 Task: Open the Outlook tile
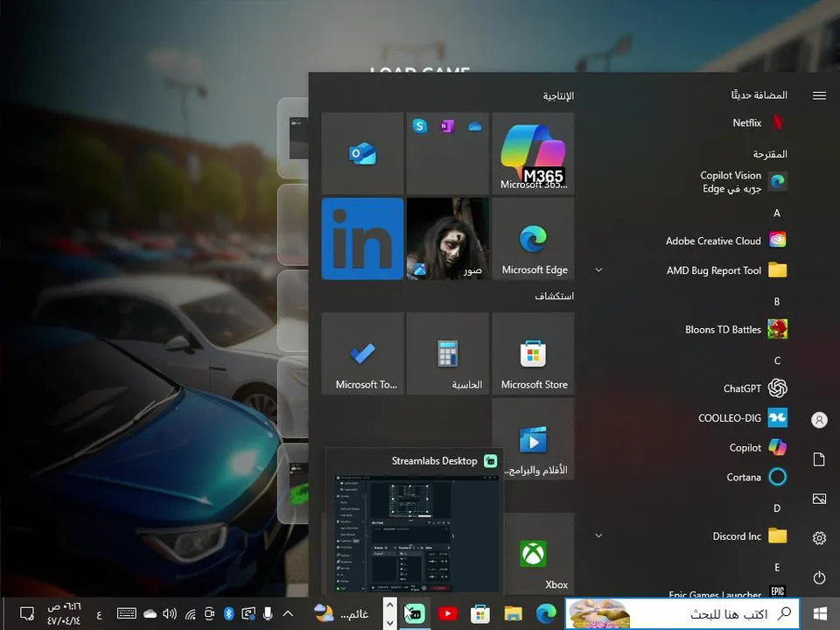(362, 153)
